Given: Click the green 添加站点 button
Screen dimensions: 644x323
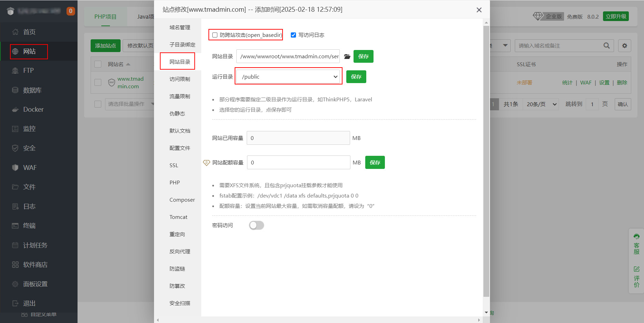Looking at the screenshot, I should tap(105, 46).
